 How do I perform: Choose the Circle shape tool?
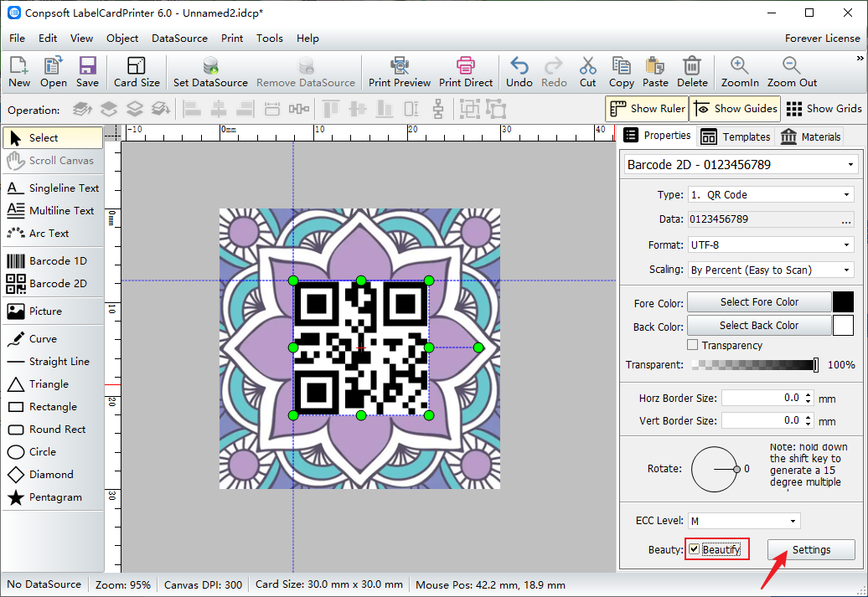point(53,452)
